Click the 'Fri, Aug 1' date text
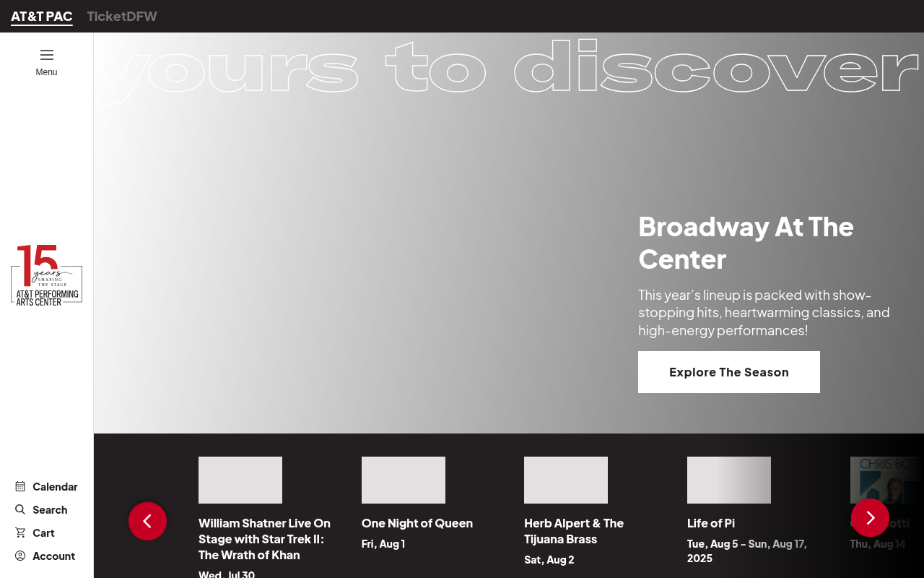The image size is (924, 578). coord(383,543)
